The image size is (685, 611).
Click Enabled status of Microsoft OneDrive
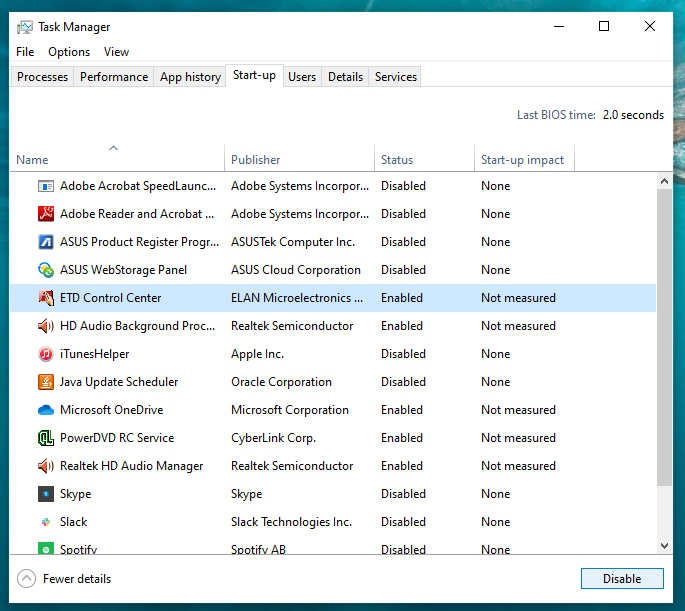tap(401, 410)
